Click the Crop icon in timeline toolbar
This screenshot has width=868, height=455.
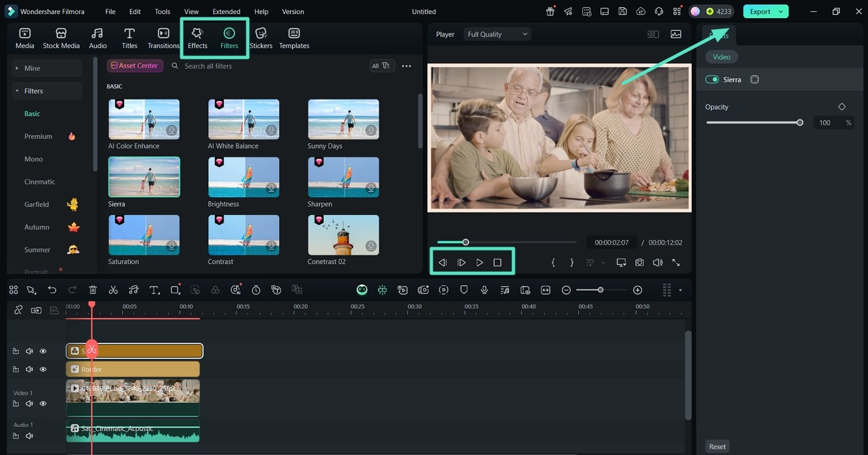click(x=175, y=290)
